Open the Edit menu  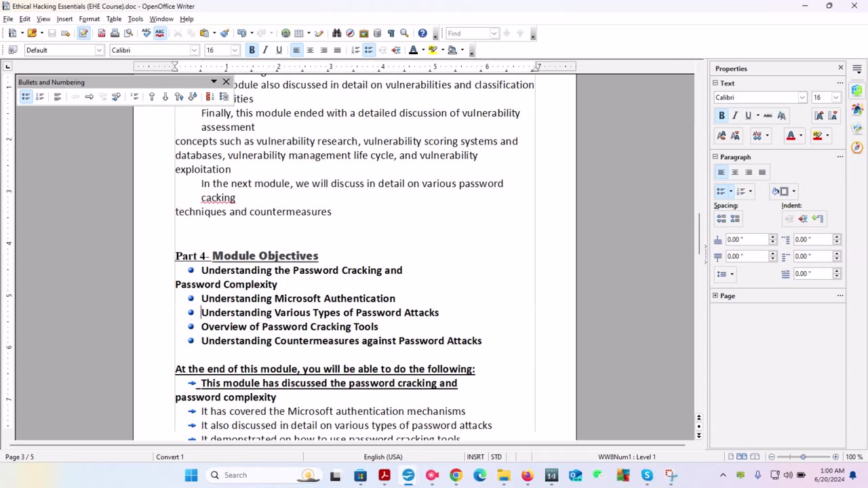point(25,19)
